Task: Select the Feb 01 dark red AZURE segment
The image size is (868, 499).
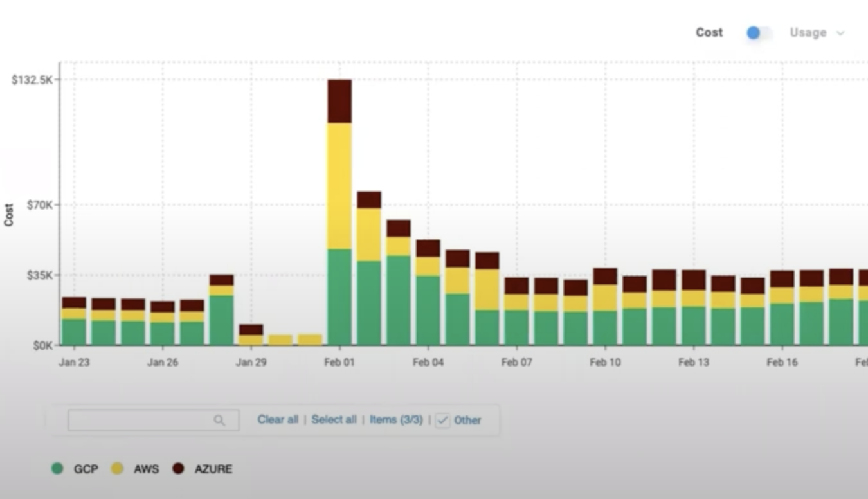Action: pyautogui.click(x=339, y=102)
